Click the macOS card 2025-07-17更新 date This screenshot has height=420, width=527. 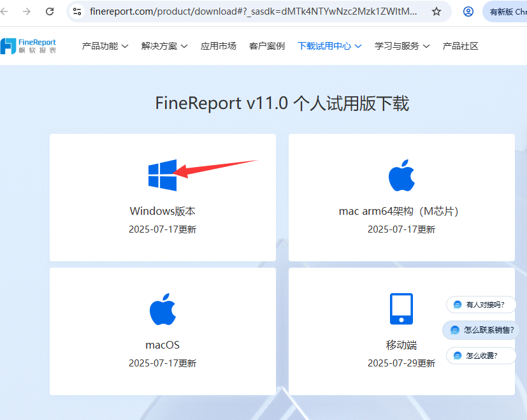coord(162,363)
